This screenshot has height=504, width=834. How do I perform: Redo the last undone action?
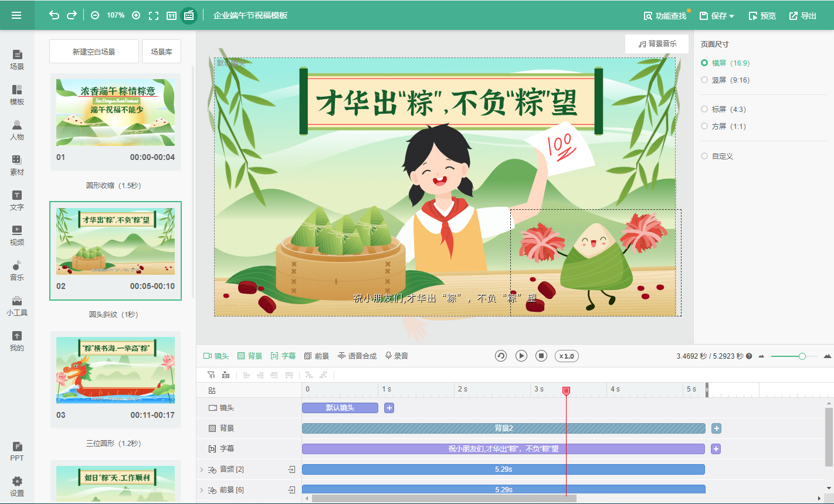pos(72,15)
